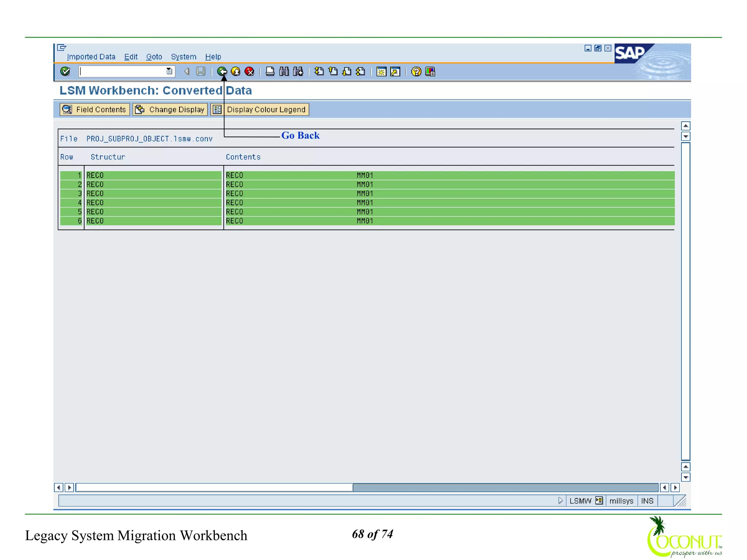Click the LSMW status bar entry
Viewport: 747px width, 560px height.
(x=580, y=501)
